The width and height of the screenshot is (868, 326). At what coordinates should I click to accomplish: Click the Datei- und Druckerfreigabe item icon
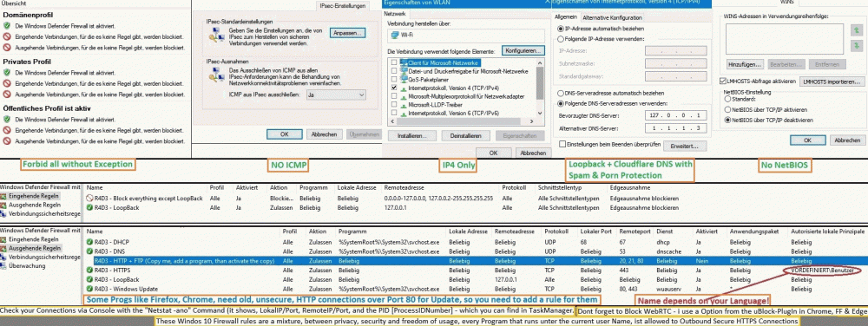[x=403, y=71]
